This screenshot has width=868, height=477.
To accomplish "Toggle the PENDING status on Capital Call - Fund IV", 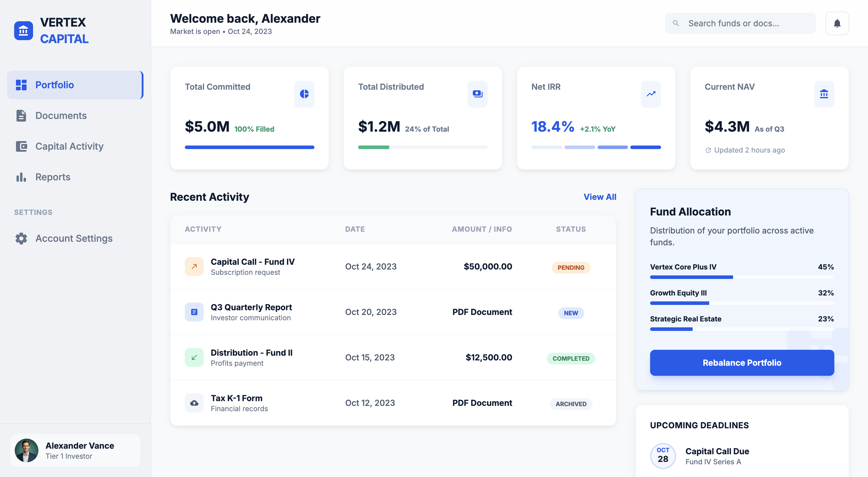I will [570, 267].
